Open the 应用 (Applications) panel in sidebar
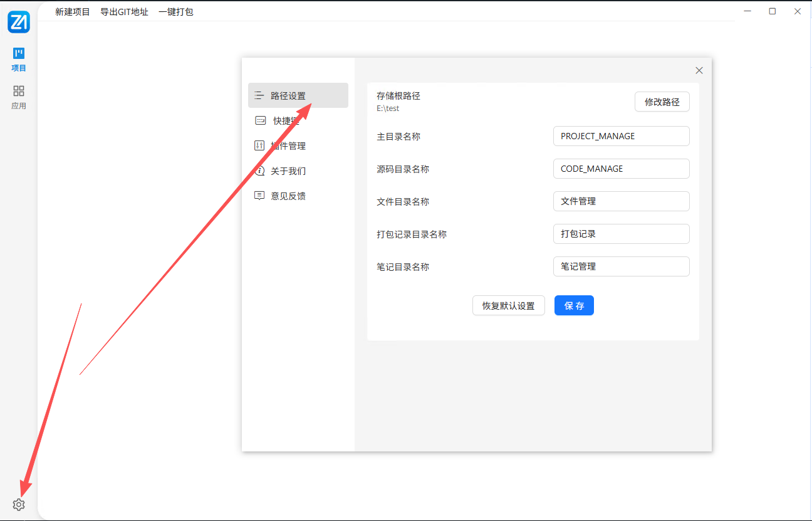 (18, 97)
